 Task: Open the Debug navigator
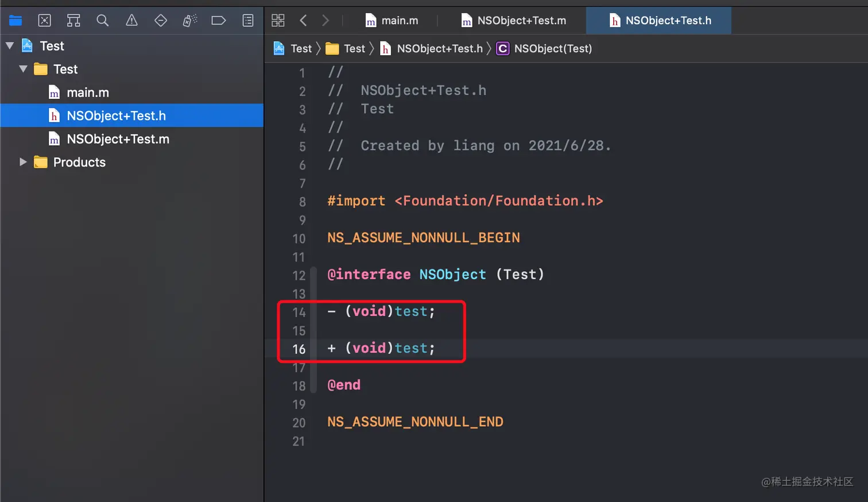(x=189, y=21)
